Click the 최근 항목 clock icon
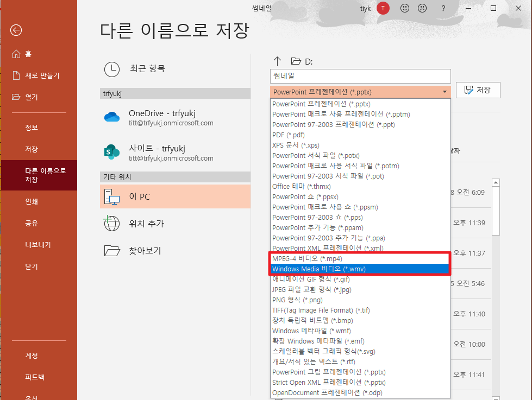This screenshot has height=400, width=532. (111, 69)
